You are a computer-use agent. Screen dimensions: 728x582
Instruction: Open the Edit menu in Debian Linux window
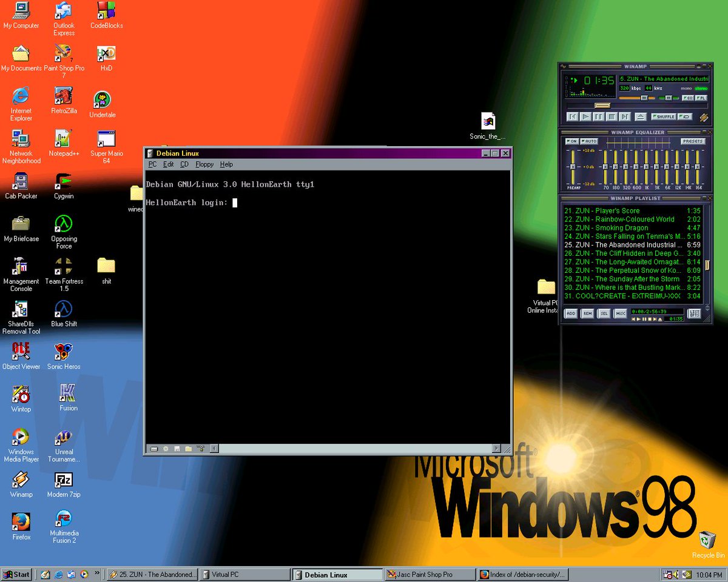point(168,164)
